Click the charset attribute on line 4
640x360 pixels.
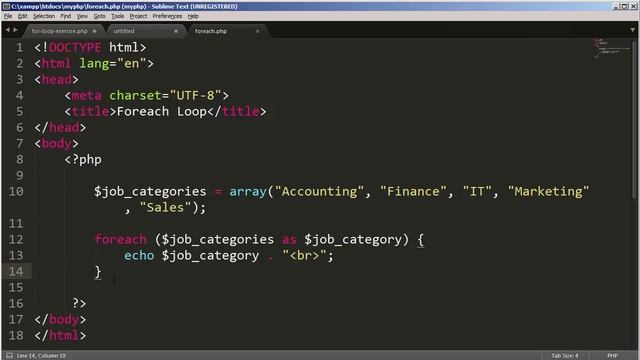tap(135, 96)
